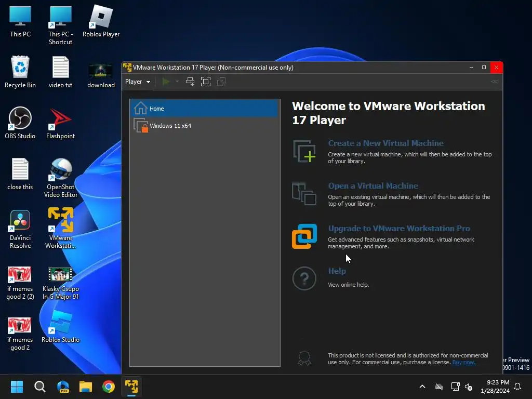The image size is (532, 399).
Task: Show hidden system tray icons
Action: coord(422,387)
